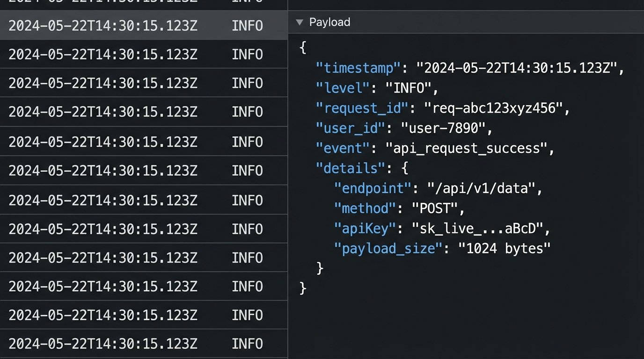Viewport: 644px width, 359px height.
Task: Click the "POST" method value
Action: point(439,208)
